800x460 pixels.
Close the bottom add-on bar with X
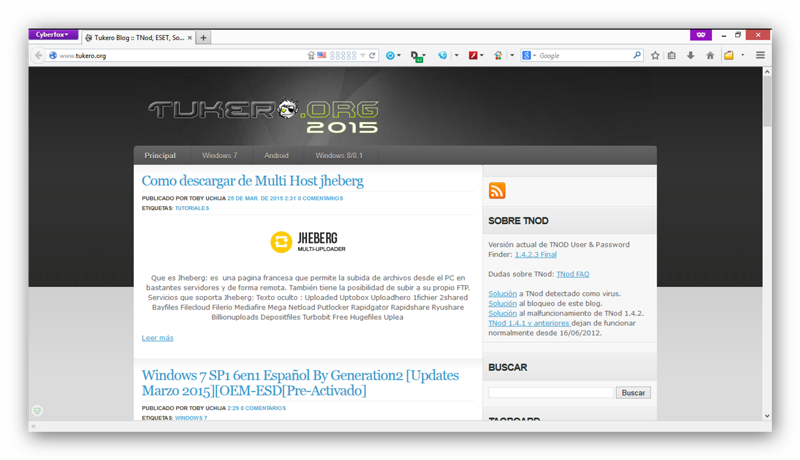click(x=34, y=426)
